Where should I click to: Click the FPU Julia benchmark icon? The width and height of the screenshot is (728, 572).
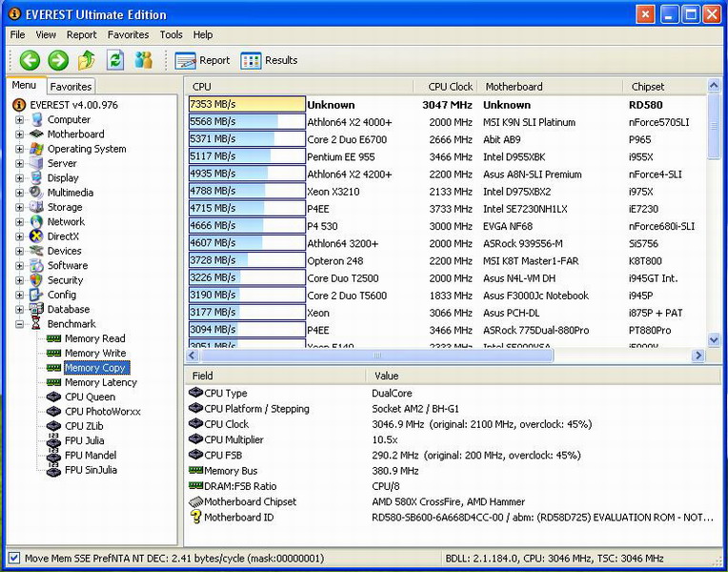(54, 440)
